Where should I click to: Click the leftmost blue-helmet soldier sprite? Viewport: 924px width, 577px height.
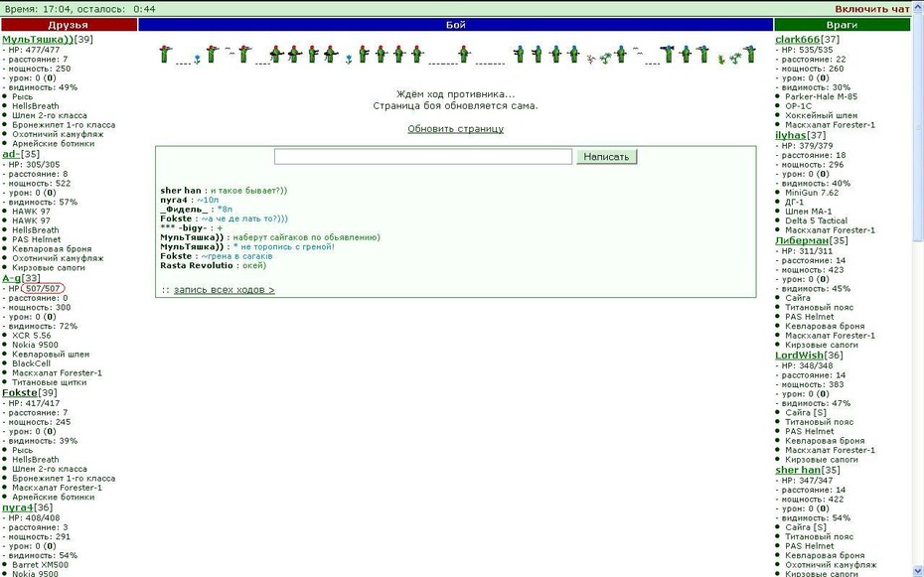click(519, 55)
